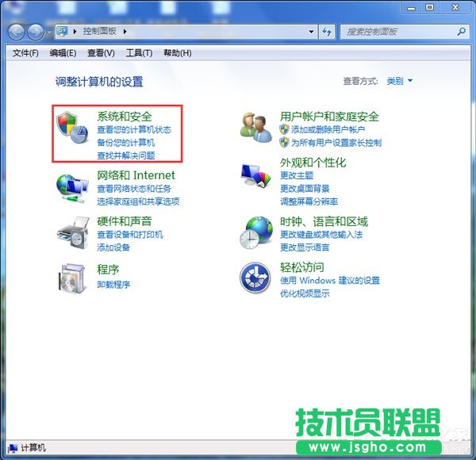This screenshot has height=460, width=476.
Task: Click the forward navigation arrow button
Action: click(x=36, y=32)
